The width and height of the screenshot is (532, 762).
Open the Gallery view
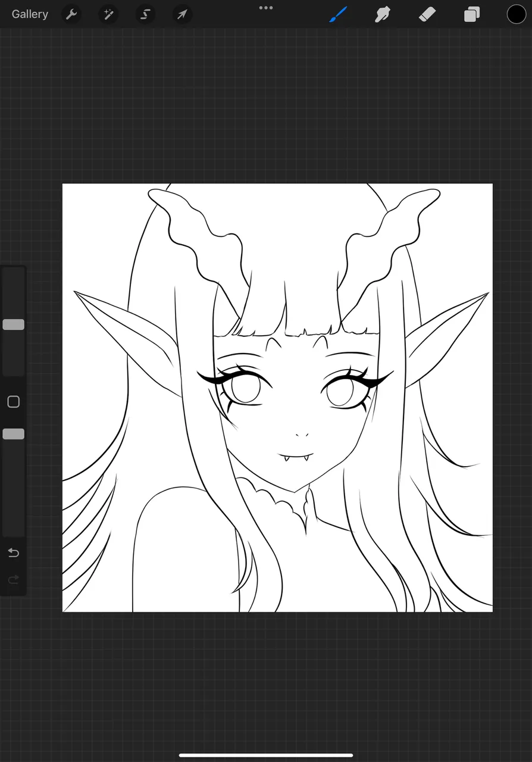pyautogui.click(x=30, y=14)
